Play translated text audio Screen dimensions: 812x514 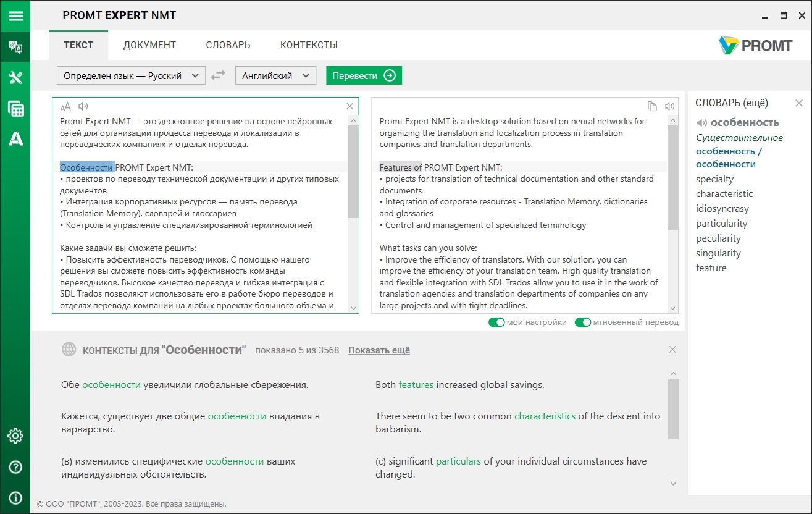click(x=670, y=106)
